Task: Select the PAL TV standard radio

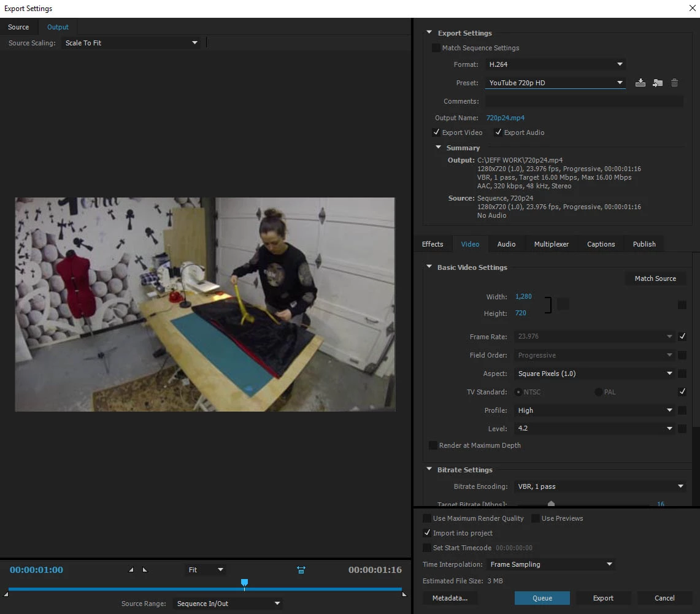Action: 598,392
